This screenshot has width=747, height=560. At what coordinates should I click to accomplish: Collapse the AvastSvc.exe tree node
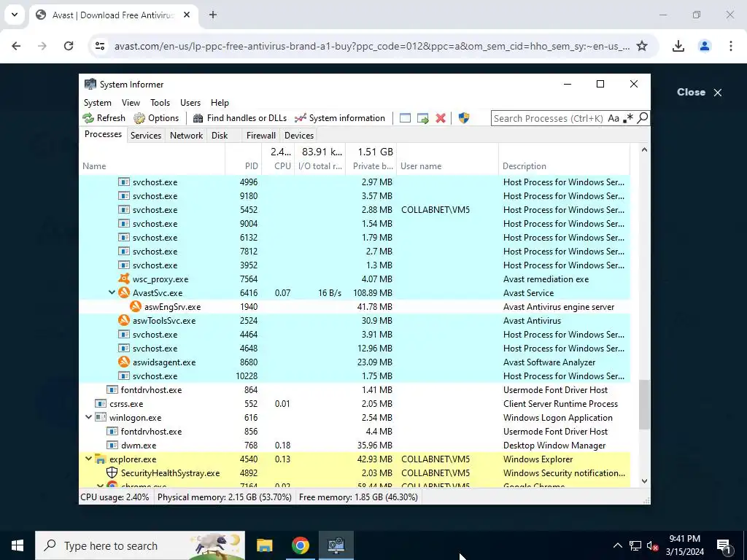[x=112, y=292]
